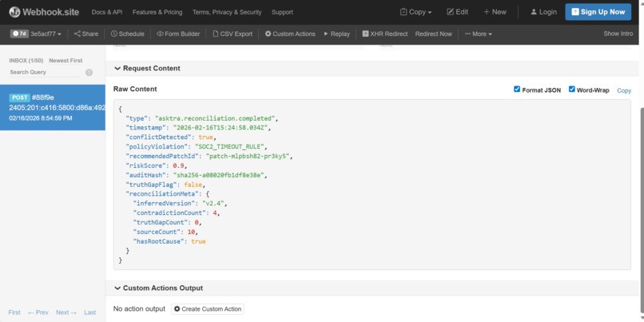Viewport: 644px width, 322px height.
Task: Copy the raw content
Action: point(624,90)
